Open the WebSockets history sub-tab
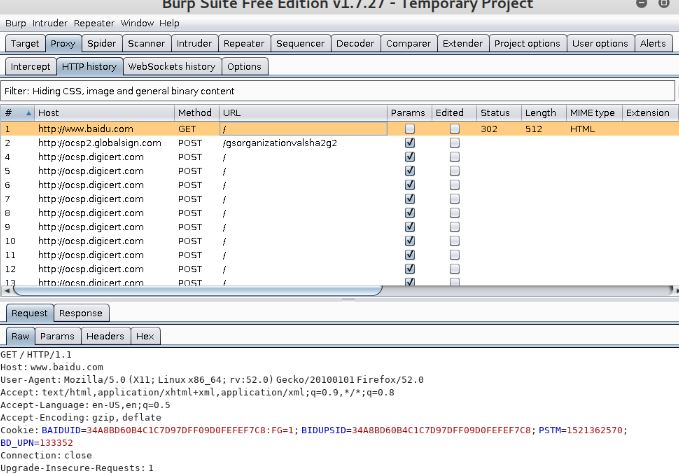This screenshot has width=679, height=474. click(x=172, y=67)
